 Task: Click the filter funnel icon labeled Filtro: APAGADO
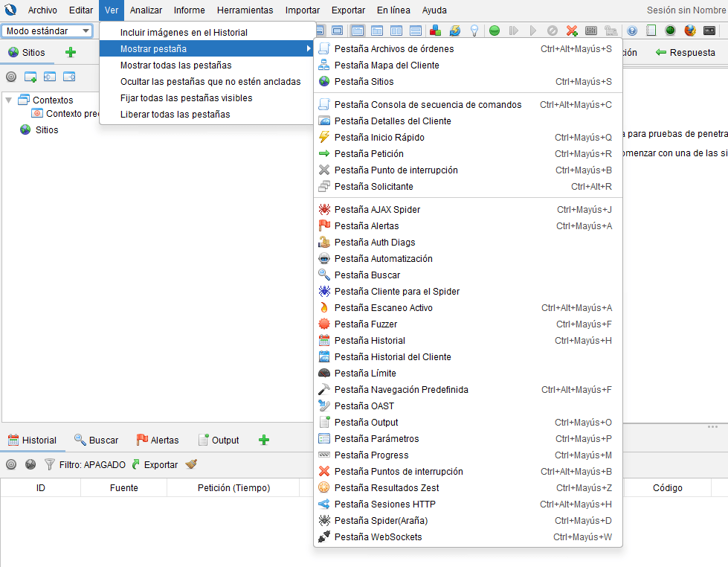[50, 464]
